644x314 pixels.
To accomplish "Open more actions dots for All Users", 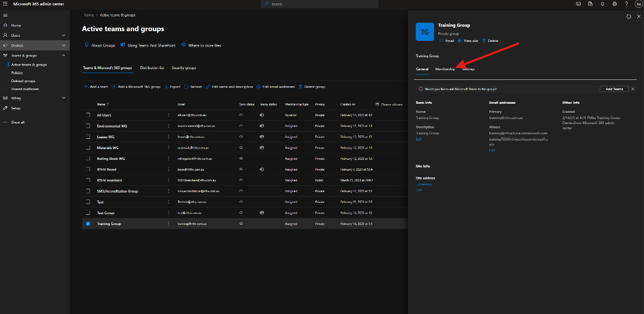I will point(168,115).
